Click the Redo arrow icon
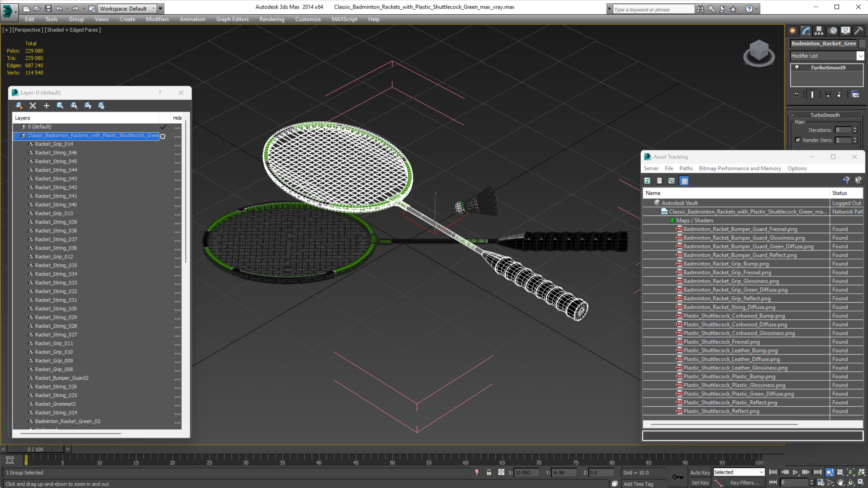The height and width of the screenshot is (488, 868). click(75, 9)
